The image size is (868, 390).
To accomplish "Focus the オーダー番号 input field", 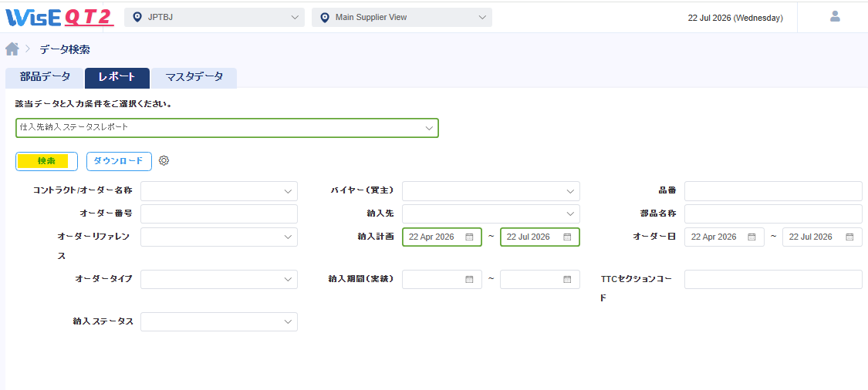I will (219, 213).
